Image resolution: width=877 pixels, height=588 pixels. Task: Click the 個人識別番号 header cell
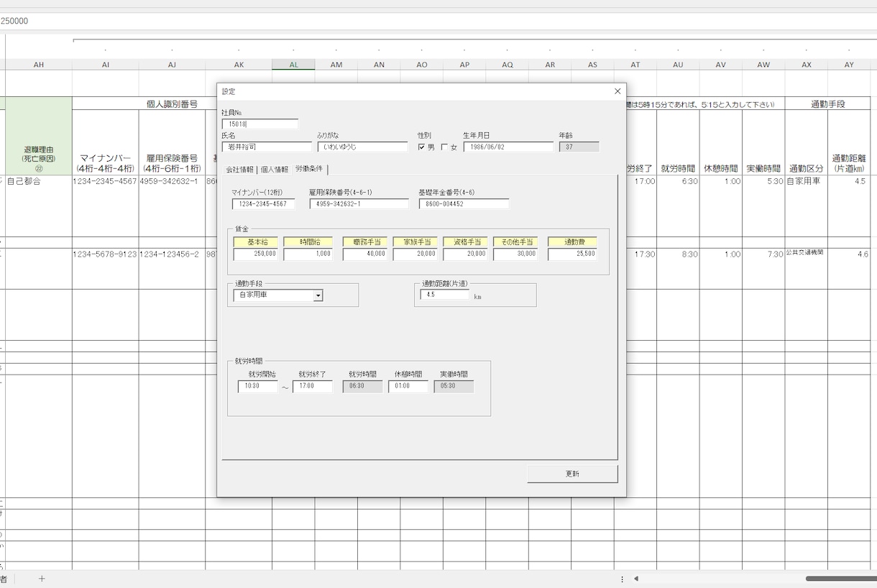(x=172, y=104)
